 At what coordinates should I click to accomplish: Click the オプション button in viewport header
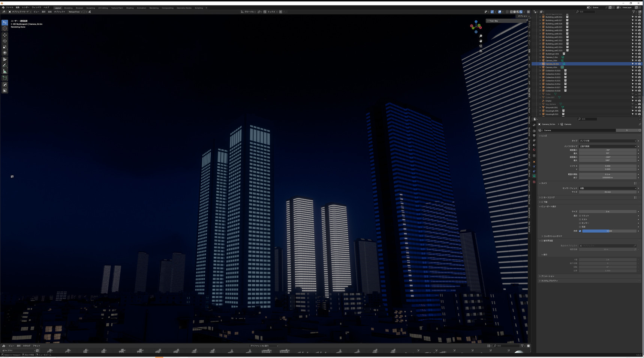tap(522, 16)
